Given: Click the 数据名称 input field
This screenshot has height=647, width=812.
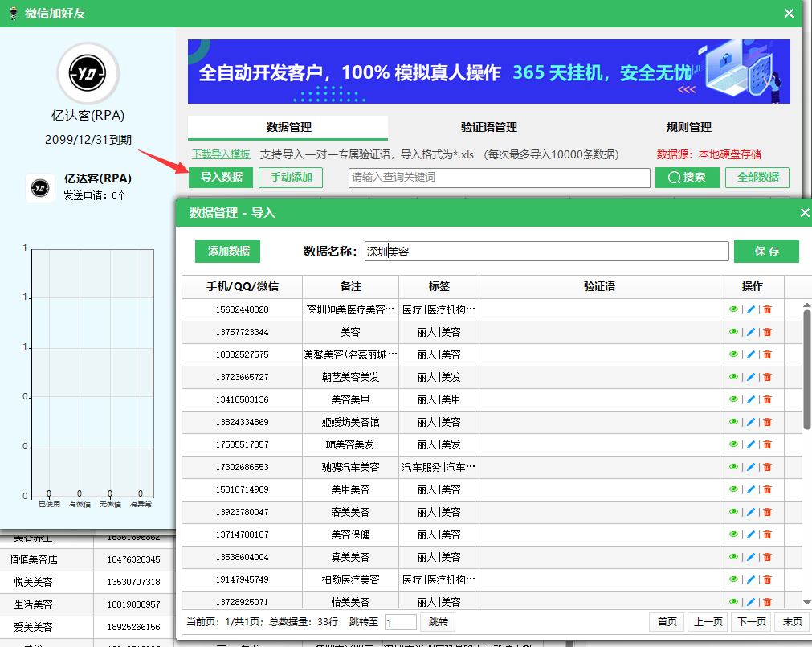Looking at the screenshot, I should click(546, 252).
